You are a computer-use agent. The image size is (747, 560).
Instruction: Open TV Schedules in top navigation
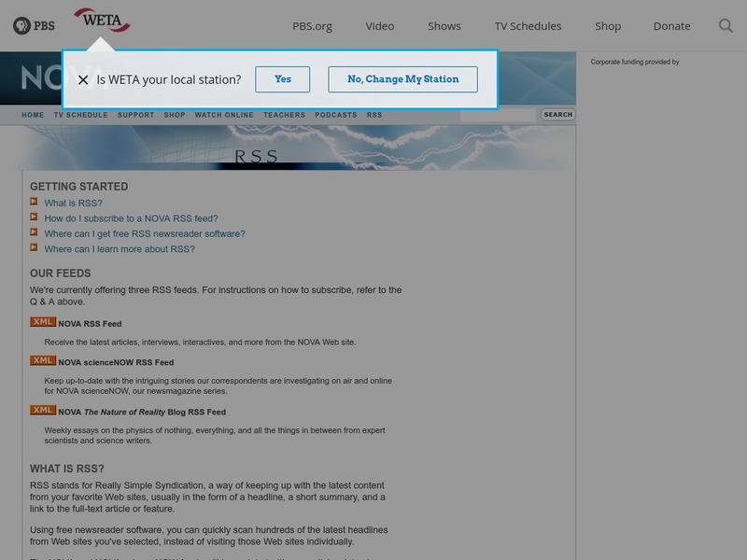coord(528,26)
